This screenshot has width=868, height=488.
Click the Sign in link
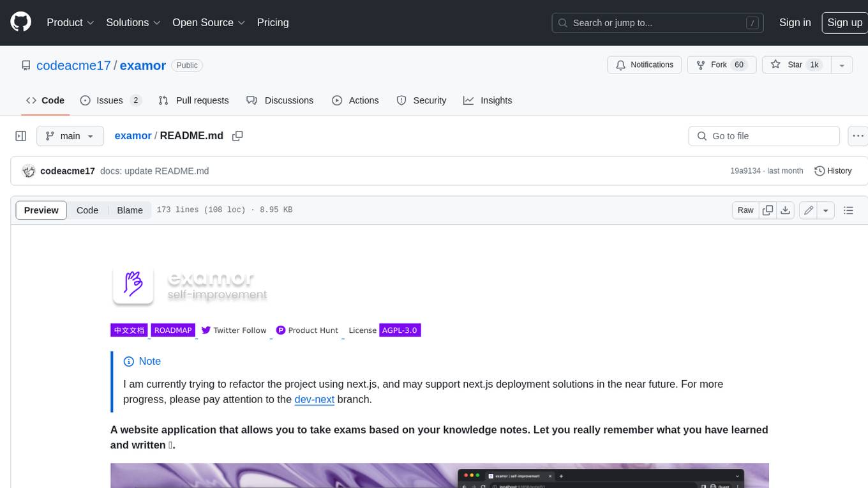(795, 22)
